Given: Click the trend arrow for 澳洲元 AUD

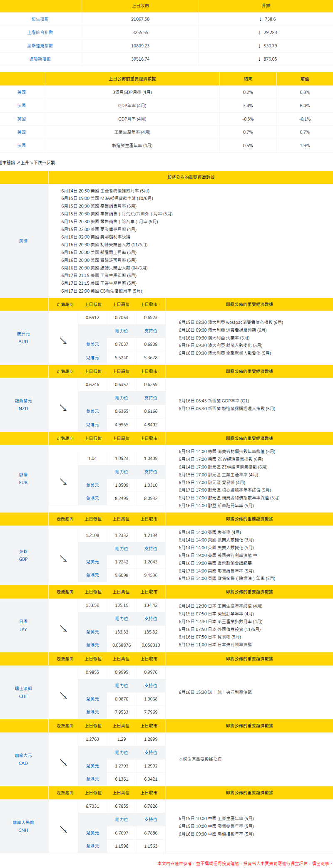Looking at the screenshot, I should [63, 341].
